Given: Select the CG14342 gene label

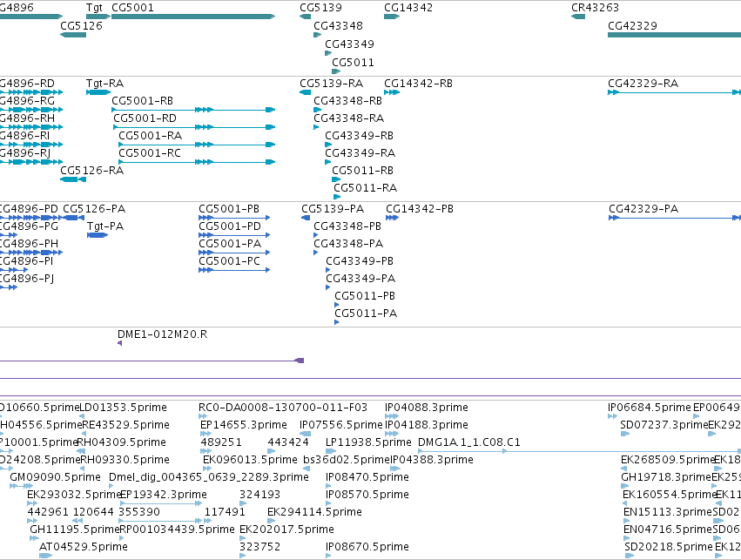Looking at the screenshot, I should [408, 8].
